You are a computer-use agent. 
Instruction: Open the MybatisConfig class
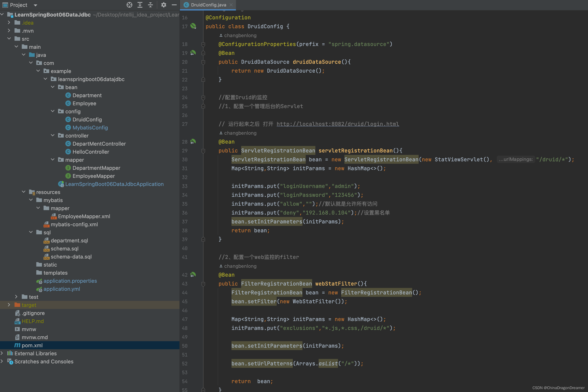tap(90, 127)
